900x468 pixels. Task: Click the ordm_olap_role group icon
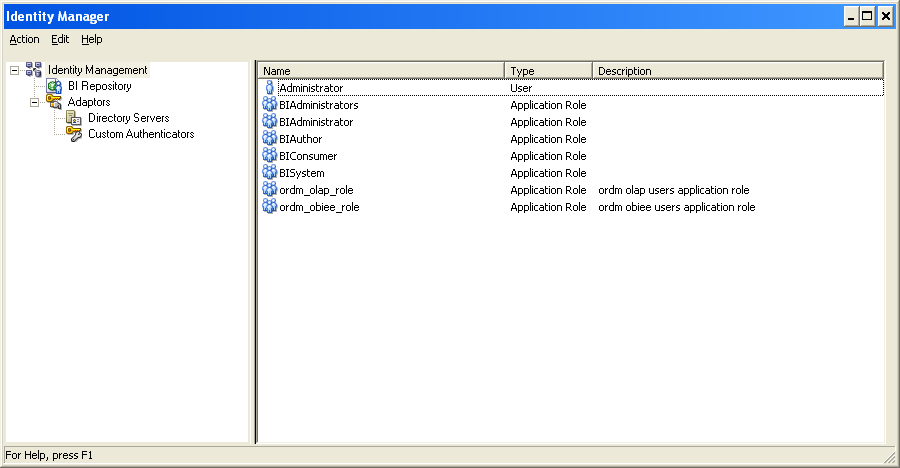269,190
